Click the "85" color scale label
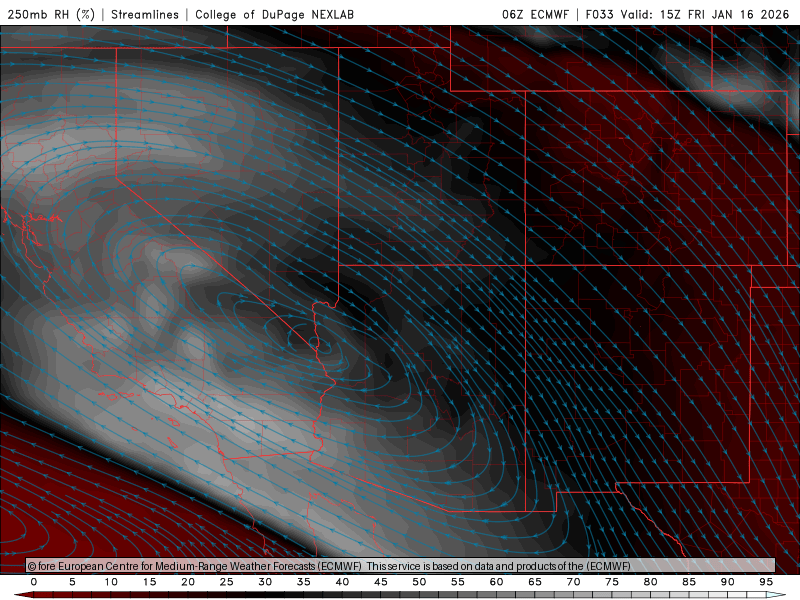Screen dimensions: 800x600 (x=688, y=582)
